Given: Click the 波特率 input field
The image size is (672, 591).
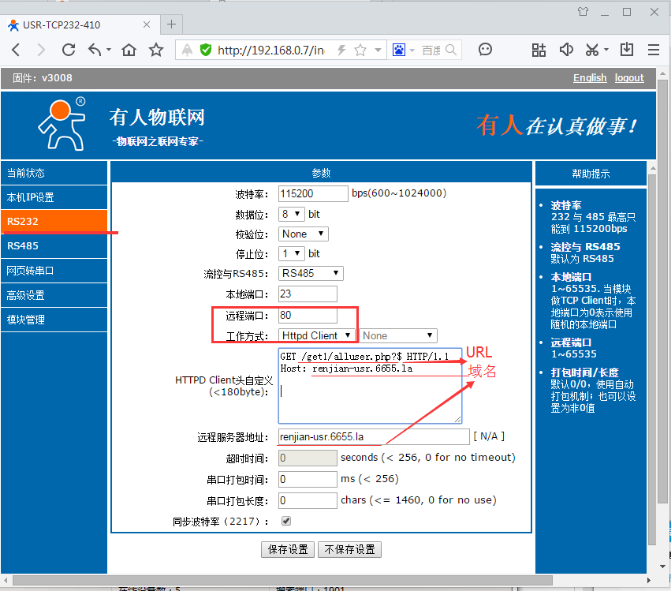Looking at the screenshot, I should pyautogui.click(x=312, y=194).
